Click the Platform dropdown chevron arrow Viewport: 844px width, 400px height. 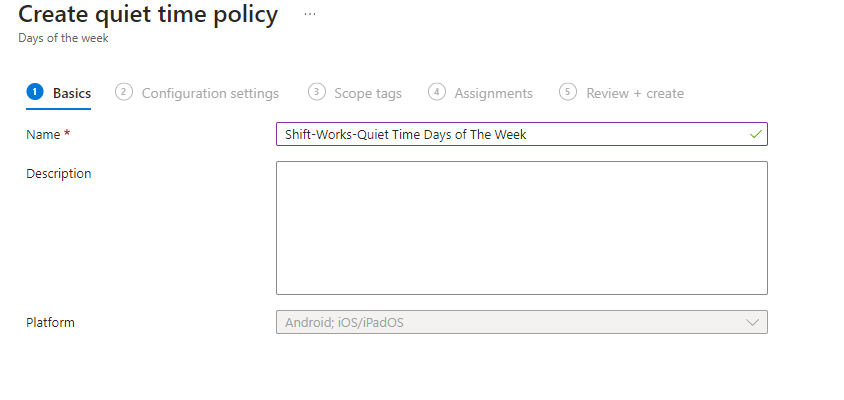click(753, 322)
